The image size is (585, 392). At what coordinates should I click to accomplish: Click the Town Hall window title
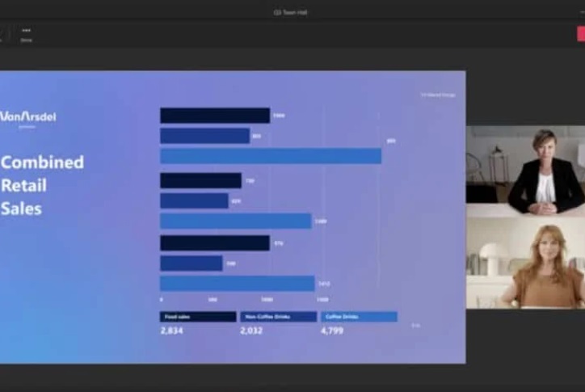point(292,12)
